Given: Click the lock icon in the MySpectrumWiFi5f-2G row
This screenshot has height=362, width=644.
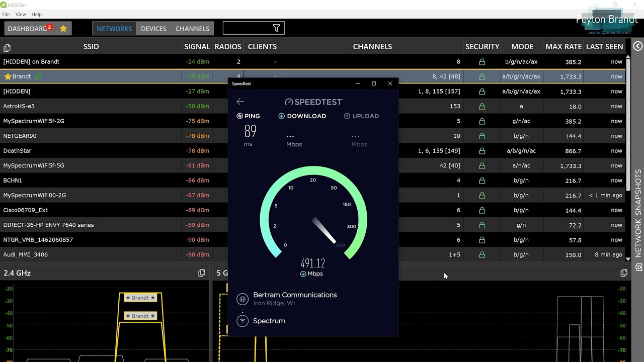Looking at the screenshot, I should (x=482, y=121).
